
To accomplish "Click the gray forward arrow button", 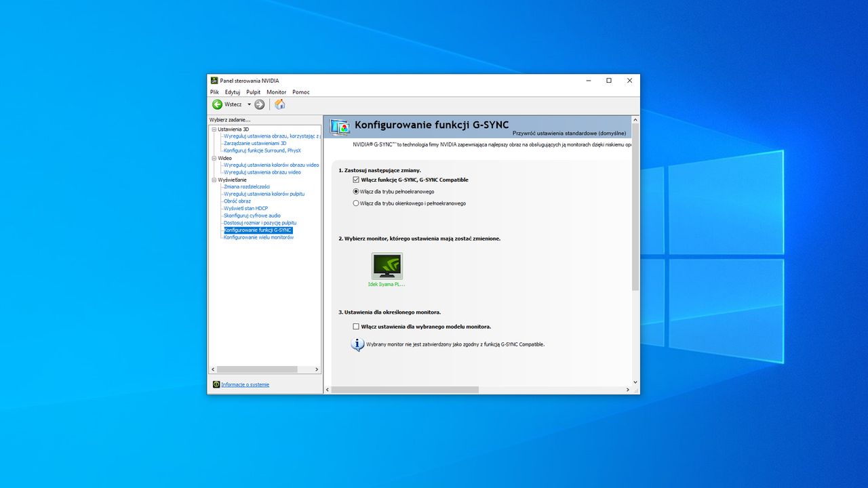I will pyautogui.click(x=259, y=104).
